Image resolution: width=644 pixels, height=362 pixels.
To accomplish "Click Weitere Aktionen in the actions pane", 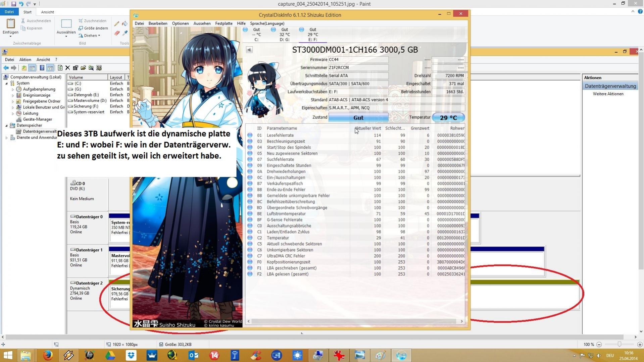I will point(608,94).
